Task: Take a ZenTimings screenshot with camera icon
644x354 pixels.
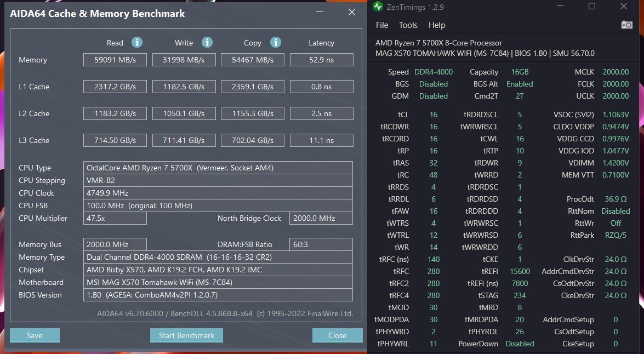Action: pyautogui.click(x=627, y=25)
